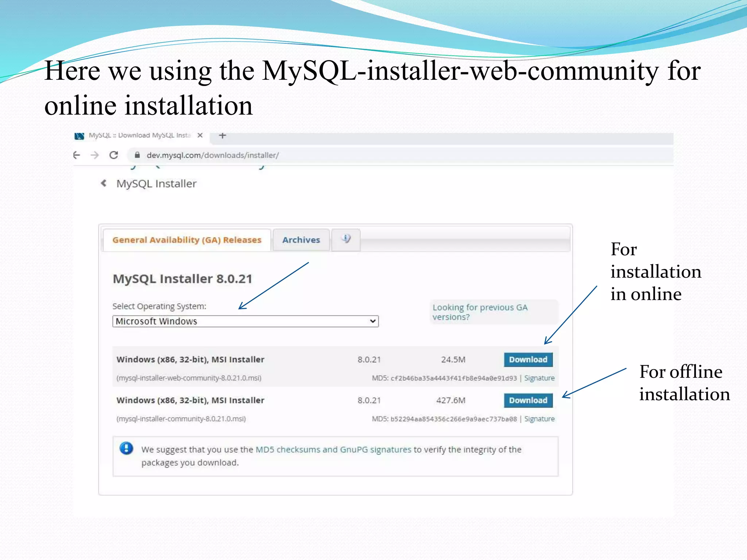Click the MySQL Installer breadcrumb text

pos(156,183)
